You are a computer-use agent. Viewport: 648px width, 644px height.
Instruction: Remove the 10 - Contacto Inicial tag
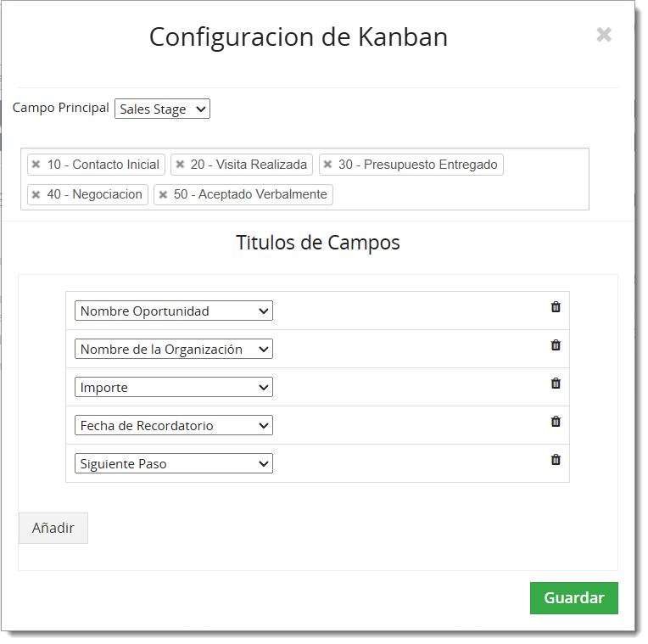pos(36,165)
